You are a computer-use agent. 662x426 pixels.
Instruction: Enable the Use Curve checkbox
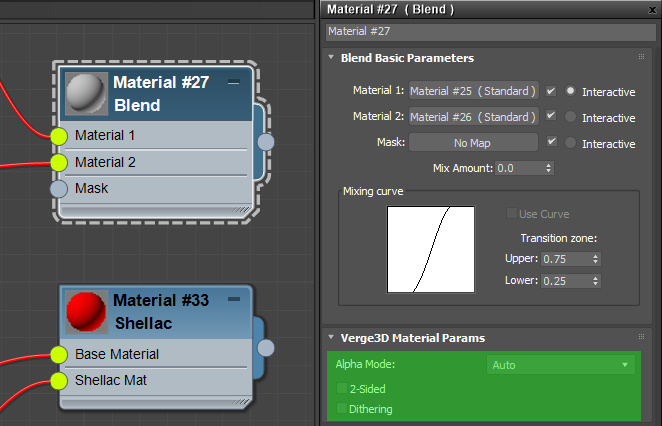pyautogui.click(x=511, y=213)
